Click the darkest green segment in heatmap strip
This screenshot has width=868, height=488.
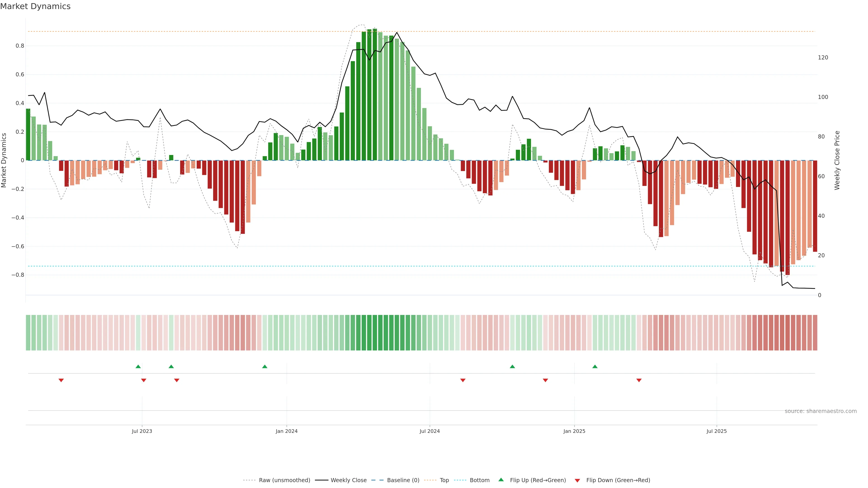375,332
